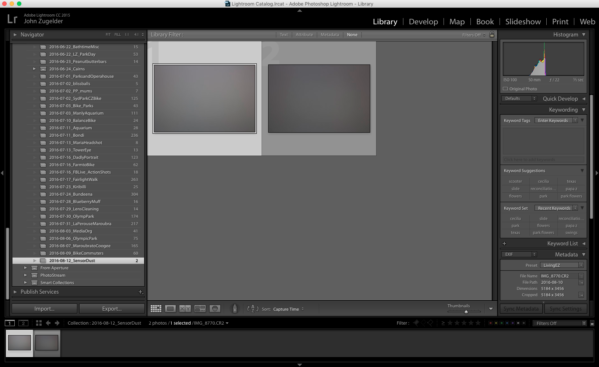The image size is (599, 367).
Task: Open the Sort Capture Time dropdown
Action: pos(288,309)
